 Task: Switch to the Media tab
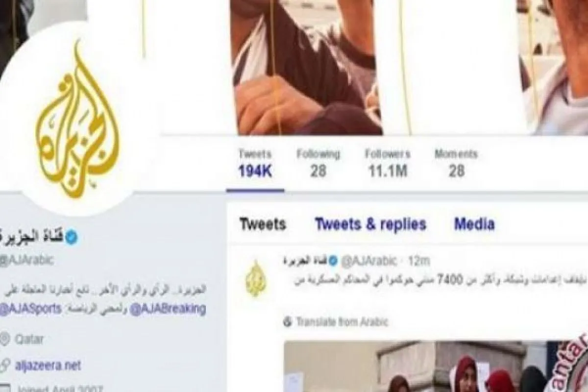(x=474, y=224)
